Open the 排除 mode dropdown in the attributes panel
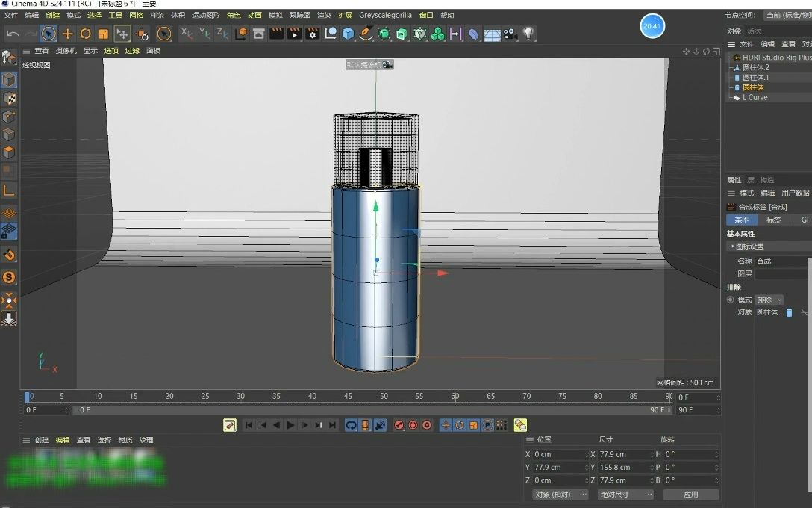The height and width of the screenshot is (508, 812). [769, 299]
